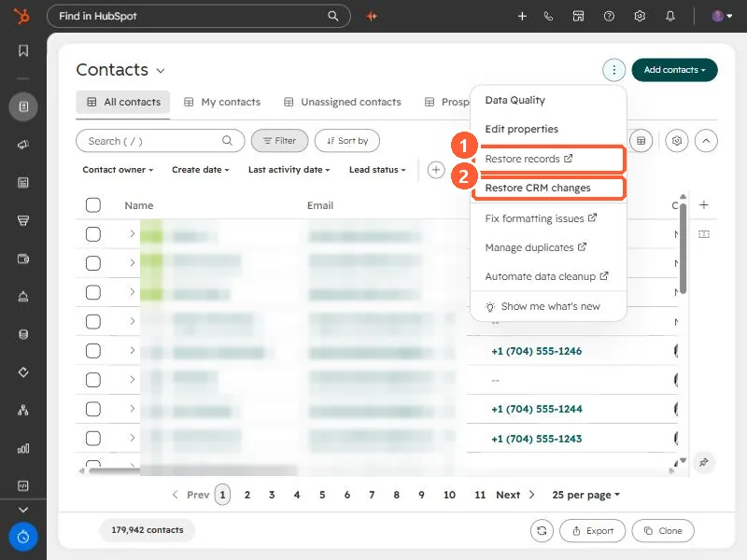Click the Clone button
The width and height of the screenshot is (747, 560).
pos(663,531)
